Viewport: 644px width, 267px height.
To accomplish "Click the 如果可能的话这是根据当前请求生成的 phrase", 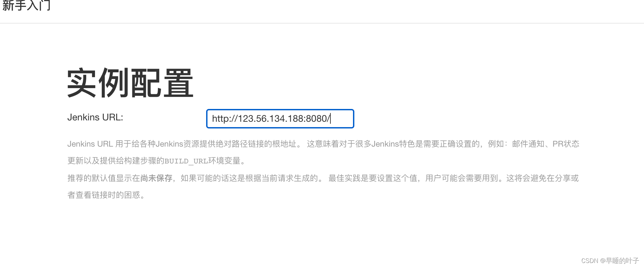I will tap(249, 178).
